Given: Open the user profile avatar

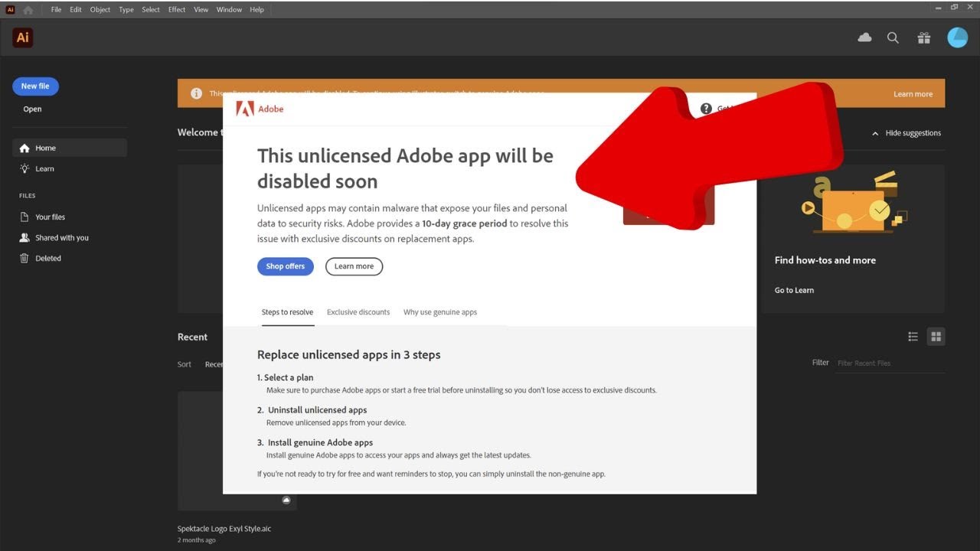Looking at the screenshot, I should pyautogui.click(x=958, y=37).
